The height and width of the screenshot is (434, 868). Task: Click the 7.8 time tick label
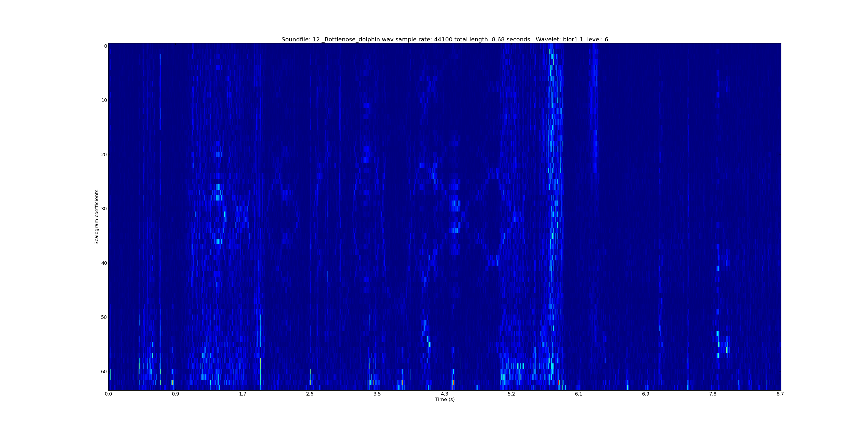tap(713, 394)
